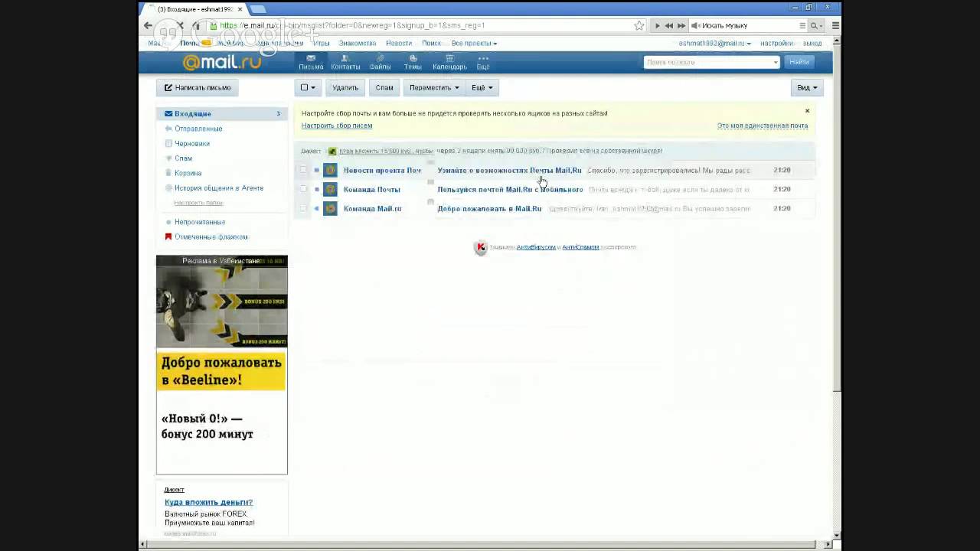Click the reply arrow marker for Команда Mail.ru
Image resolution: width=980 pixels, height=551 pixels.
pos(316,208)
